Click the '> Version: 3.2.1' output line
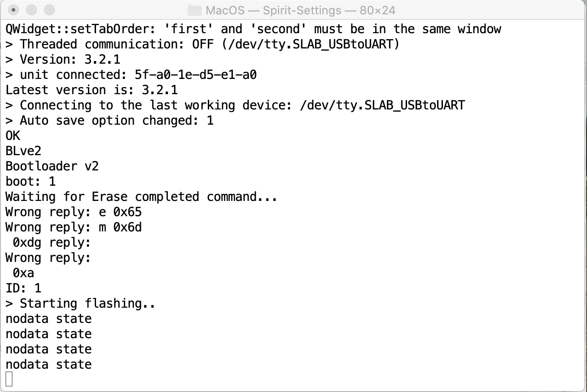 pos(63,60)
